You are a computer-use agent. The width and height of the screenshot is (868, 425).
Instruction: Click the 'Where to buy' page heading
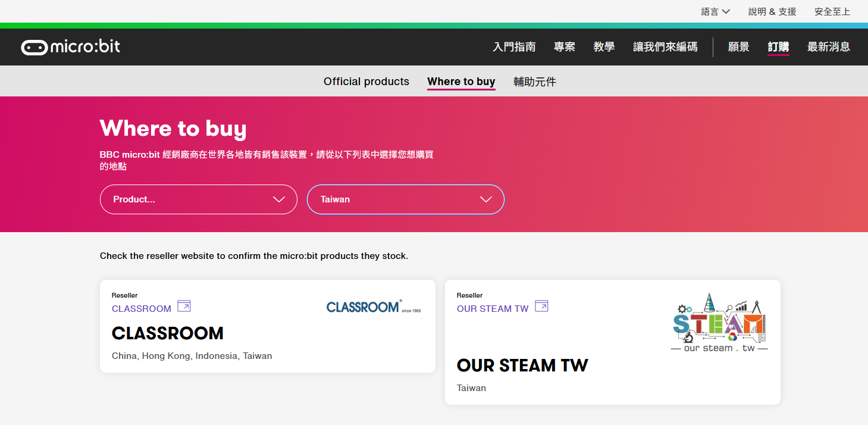[173, 129]
